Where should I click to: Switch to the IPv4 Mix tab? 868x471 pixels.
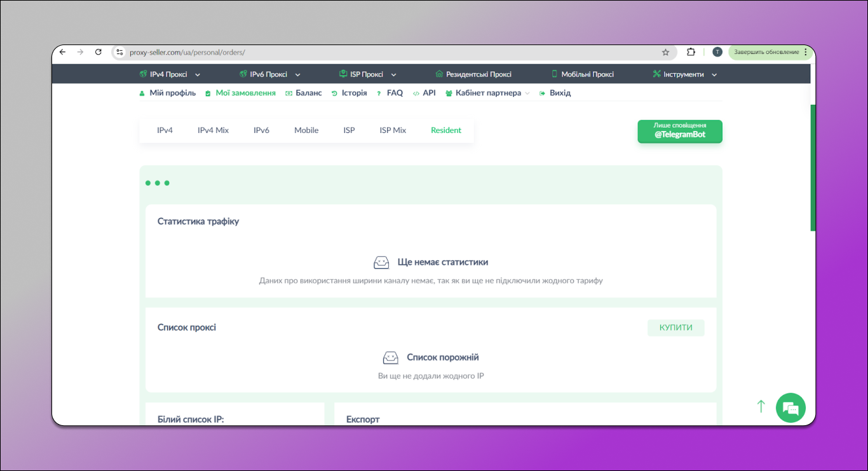[x=214, y=130]
